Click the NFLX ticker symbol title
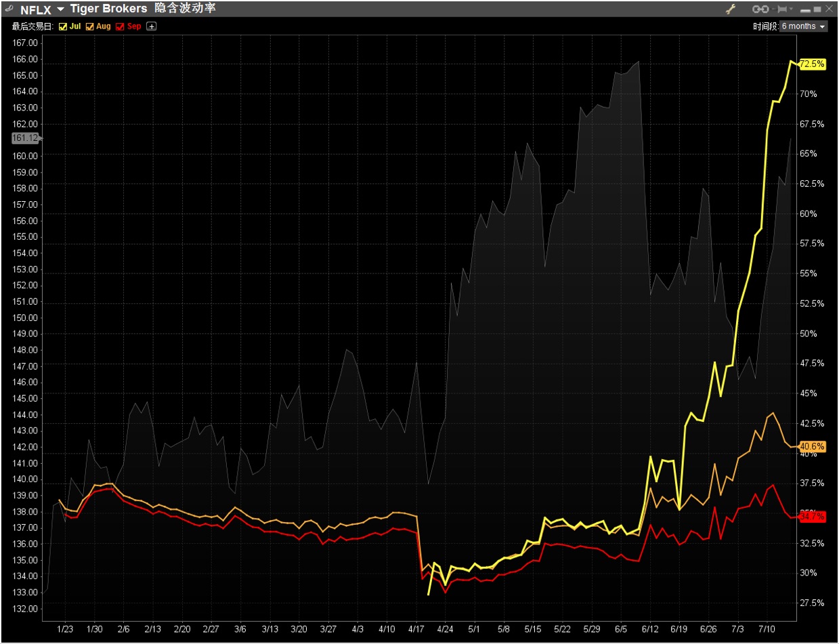The width and height of the screenshot is (839, 644). click(x=36, y=9)
